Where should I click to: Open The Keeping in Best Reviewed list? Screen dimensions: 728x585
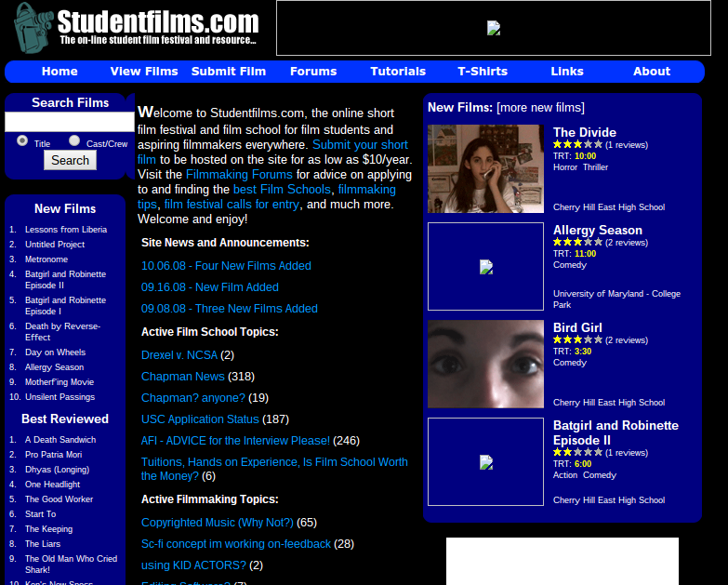(x=48, y=528)
